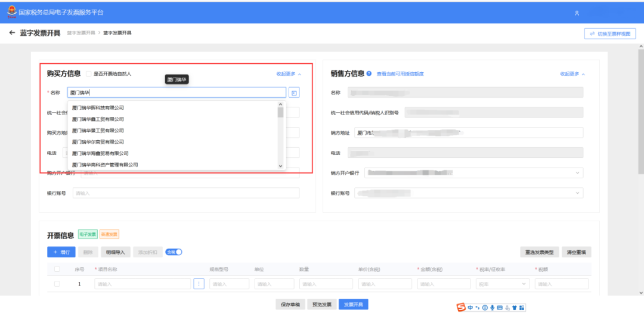Click the 发票开具 submit button

coord(353,305)
